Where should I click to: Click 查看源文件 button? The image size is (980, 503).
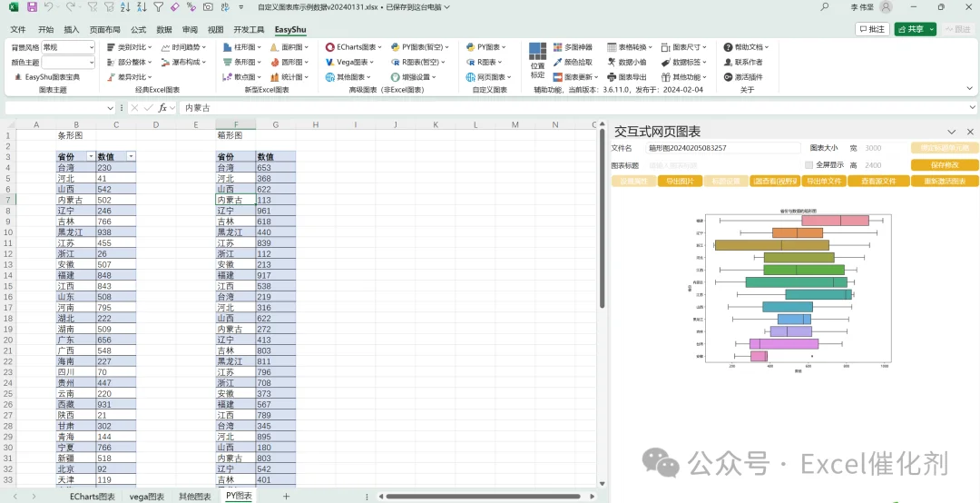(x=878, y=182)
